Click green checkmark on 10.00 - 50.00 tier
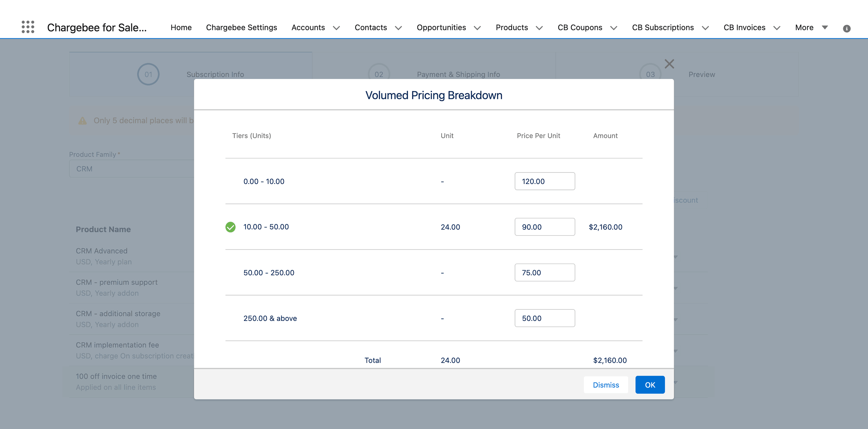Image resolution: width=868 pixels, height=429 pixels. coord(231,227)
